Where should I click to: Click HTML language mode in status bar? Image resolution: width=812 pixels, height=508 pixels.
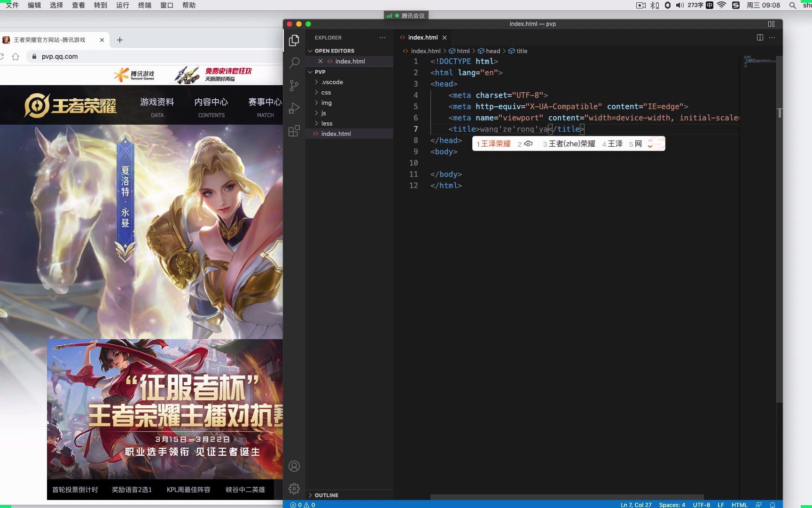point(739,505)
